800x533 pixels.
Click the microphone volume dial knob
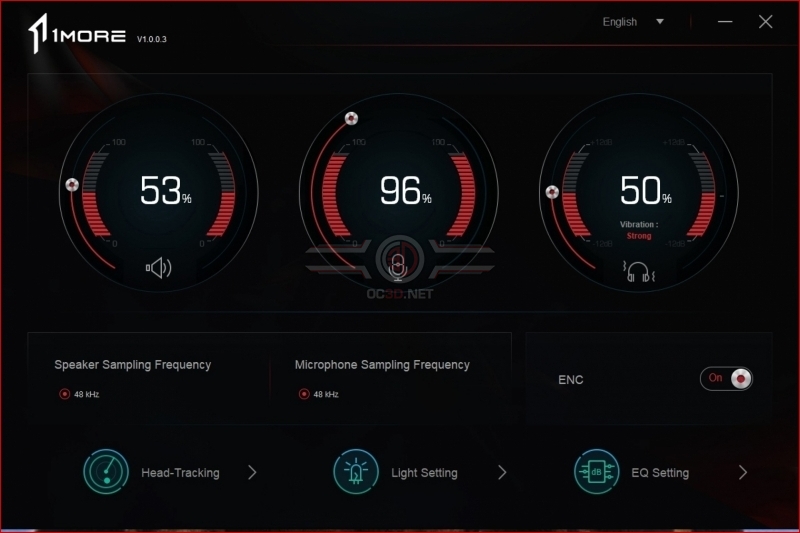pyautogui.click(x=351, y=118)
